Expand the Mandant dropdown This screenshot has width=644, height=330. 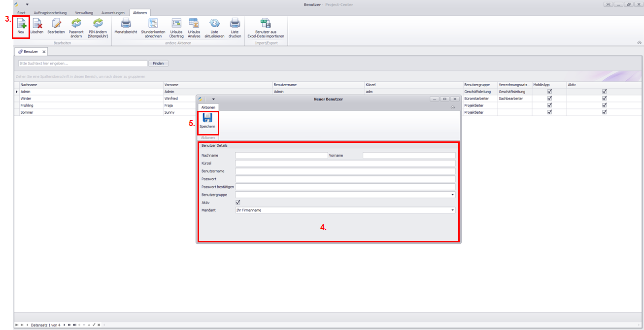click(452, 210)
